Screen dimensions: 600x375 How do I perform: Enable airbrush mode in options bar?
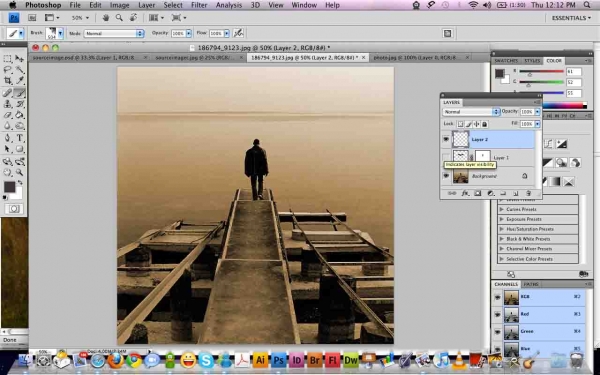(x=238, y=33)
